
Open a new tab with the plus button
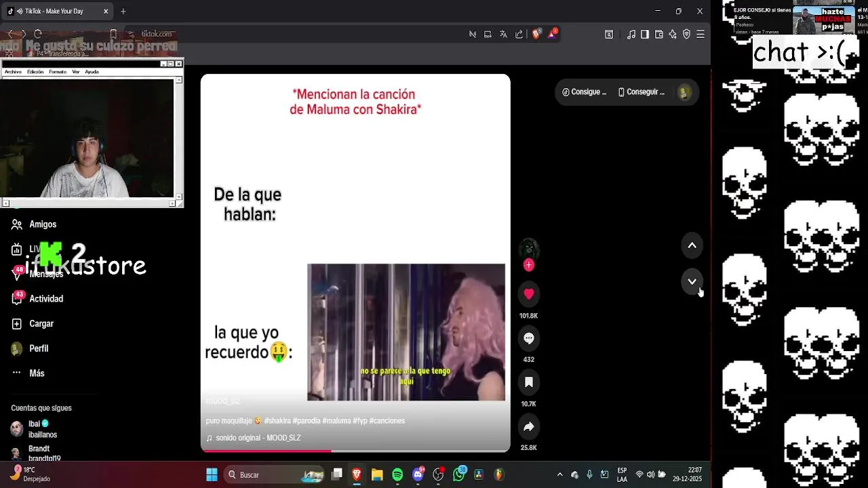point(123,12)
